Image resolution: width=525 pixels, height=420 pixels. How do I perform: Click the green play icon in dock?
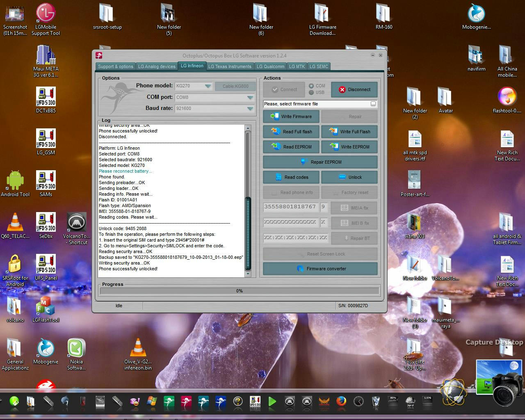(x=272, y=401)
